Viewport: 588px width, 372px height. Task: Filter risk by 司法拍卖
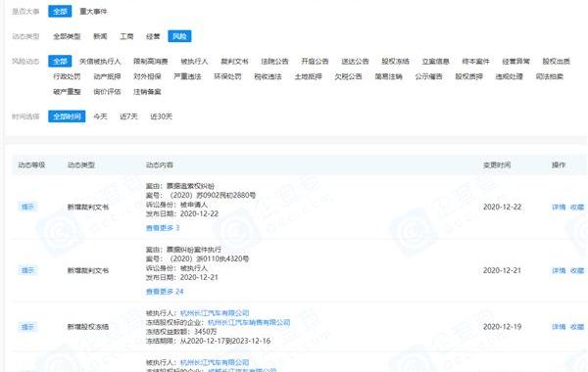coord(550,76)
